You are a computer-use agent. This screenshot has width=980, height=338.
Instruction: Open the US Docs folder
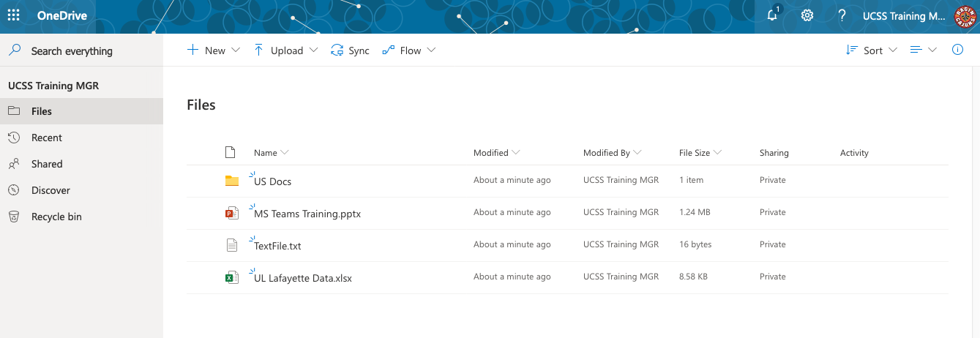[x=272, y=181]
